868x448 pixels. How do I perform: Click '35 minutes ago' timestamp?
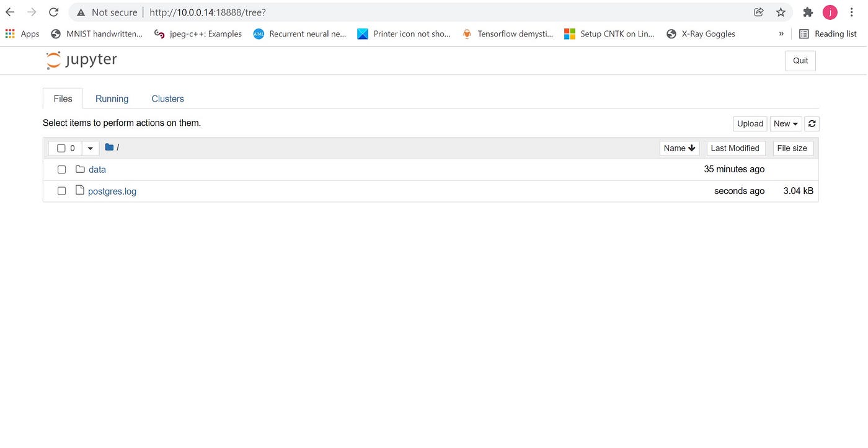[x=734, y=169]
